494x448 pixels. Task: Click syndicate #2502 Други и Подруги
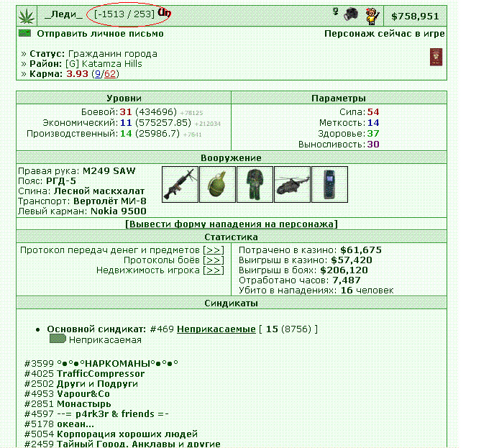[x=81, y=384]
